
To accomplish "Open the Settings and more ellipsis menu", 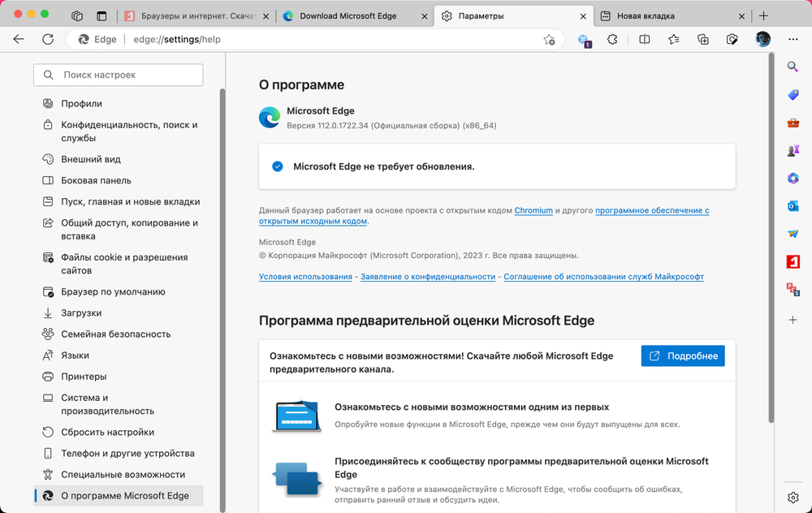I will [x=793, y=39].
